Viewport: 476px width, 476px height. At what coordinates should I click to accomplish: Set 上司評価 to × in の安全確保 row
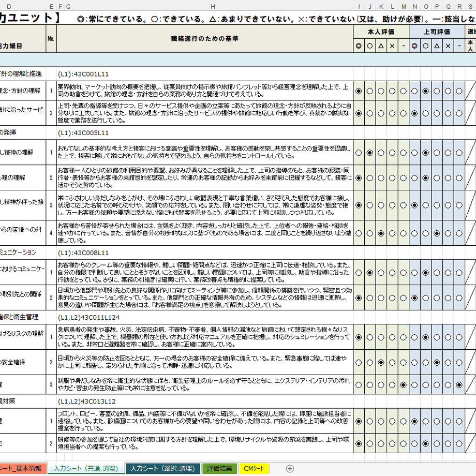448,363
